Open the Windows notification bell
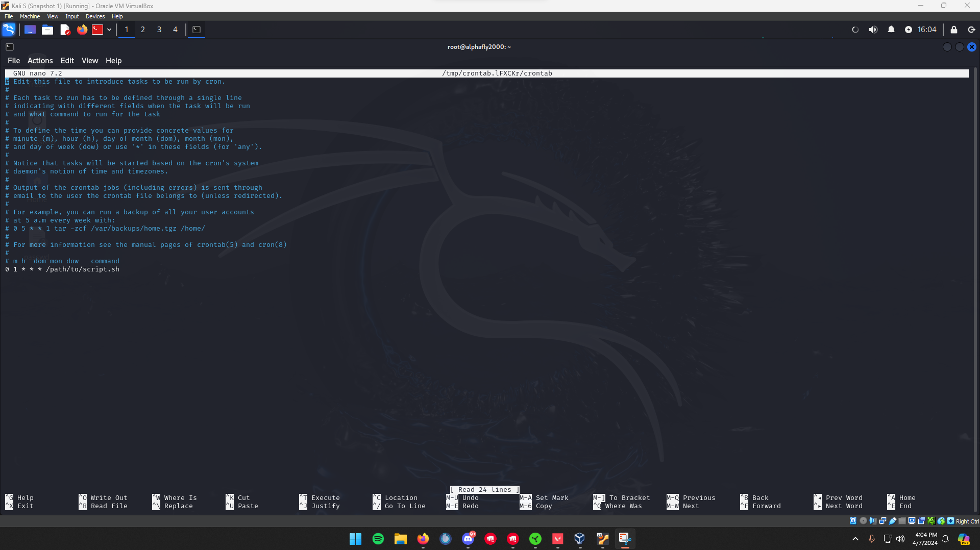Viewport: 980px width, 550px height. click(945, 539)
